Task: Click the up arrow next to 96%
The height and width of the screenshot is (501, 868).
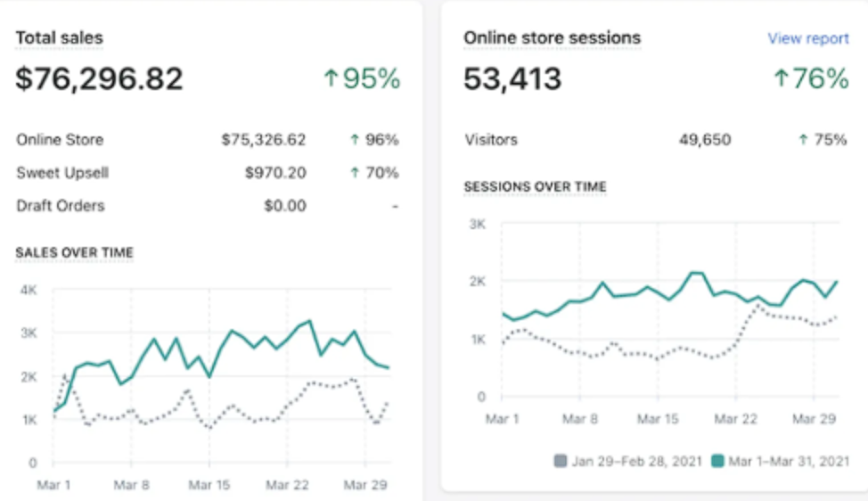Action: (354, 140)
